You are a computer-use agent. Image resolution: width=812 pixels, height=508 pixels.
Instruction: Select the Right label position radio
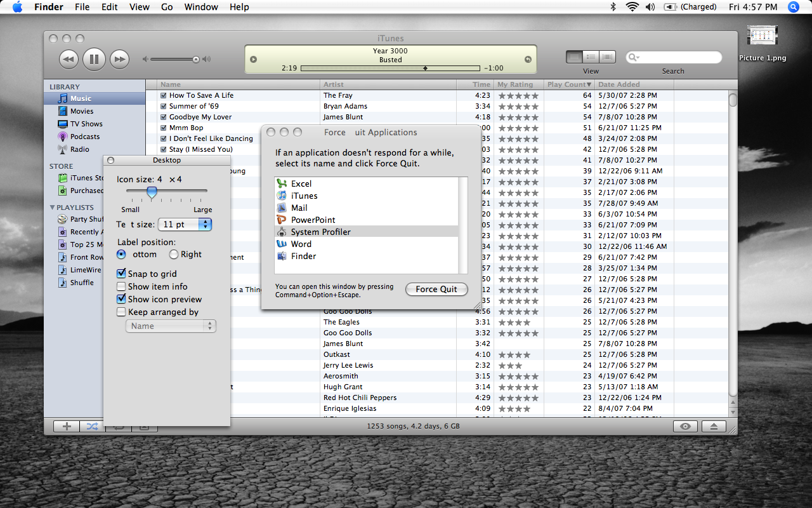pyautogui.click(x=174, y=254)
